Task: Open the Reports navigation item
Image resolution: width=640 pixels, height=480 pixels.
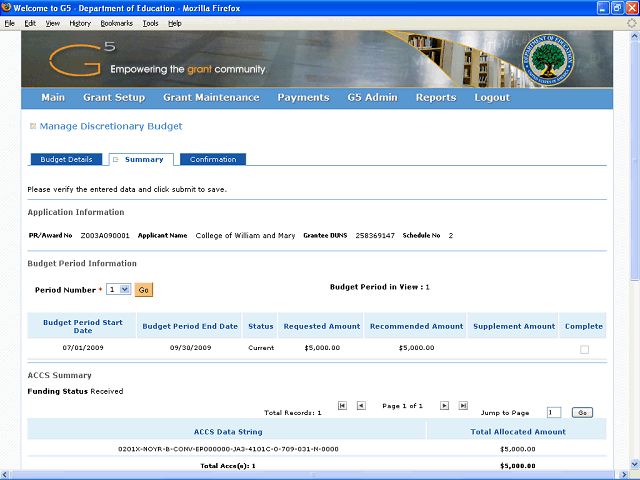Action: coord(435,98)
